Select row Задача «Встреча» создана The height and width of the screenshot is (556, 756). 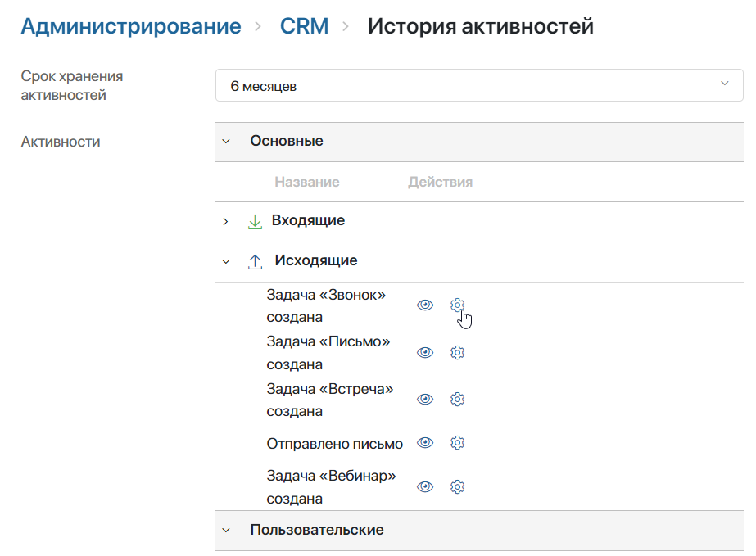tap(330, 400)
